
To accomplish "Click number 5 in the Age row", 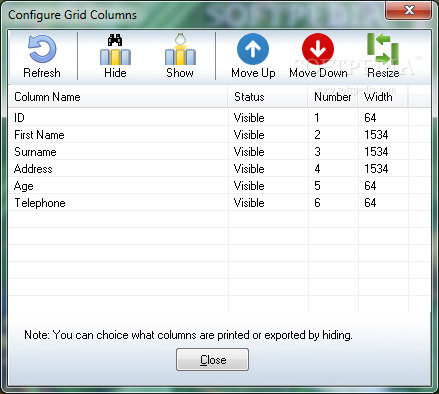I will click(x=317, y=186).
